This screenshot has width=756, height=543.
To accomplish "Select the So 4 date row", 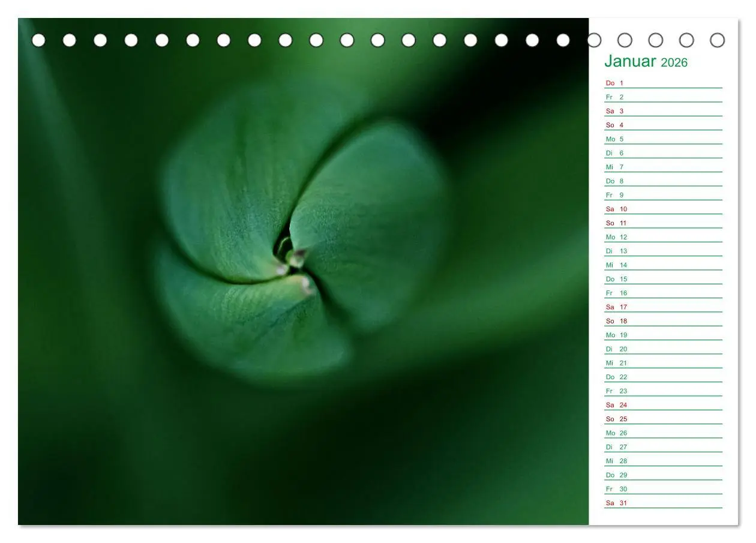I will 663,125.
